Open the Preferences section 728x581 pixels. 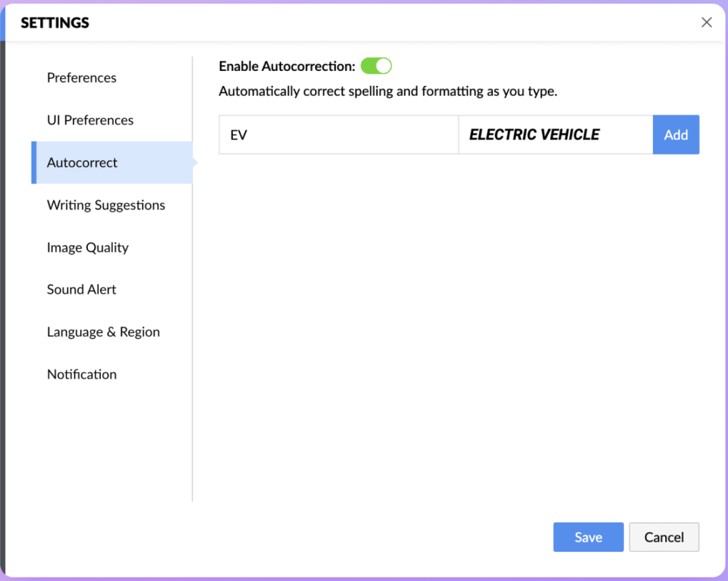(82, 78)
